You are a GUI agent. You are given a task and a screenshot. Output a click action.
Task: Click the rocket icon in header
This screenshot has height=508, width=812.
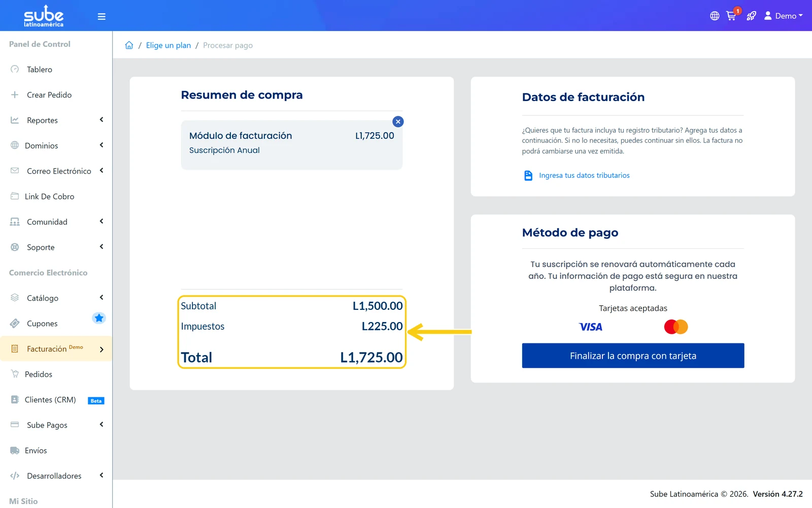pos(751,16)
